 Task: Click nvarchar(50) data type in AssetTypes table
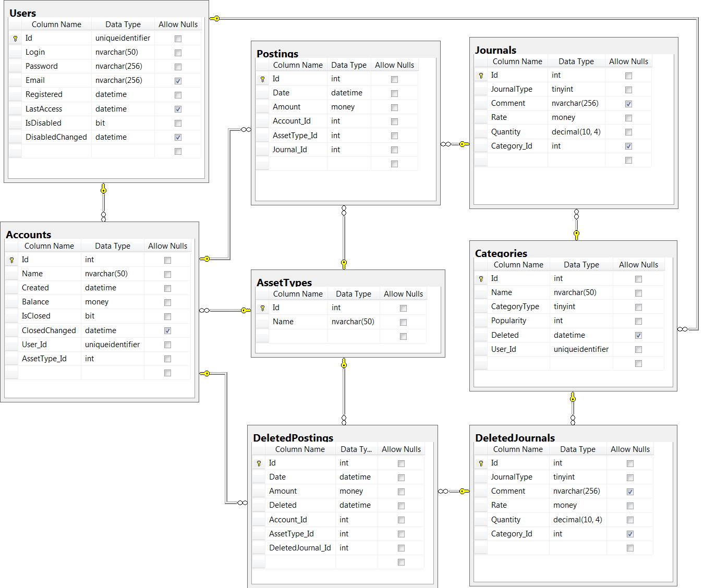(353, 322)
